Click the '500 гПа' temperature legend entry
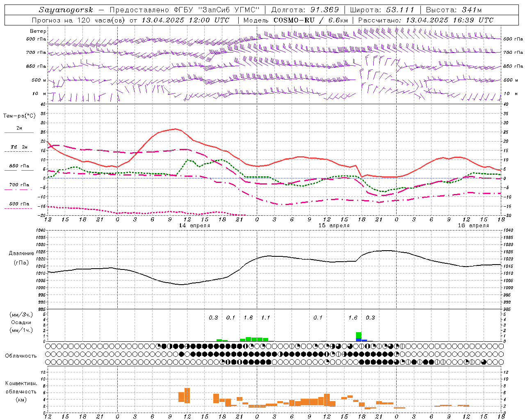Screen dimensions: 525x420 (19, 204)
